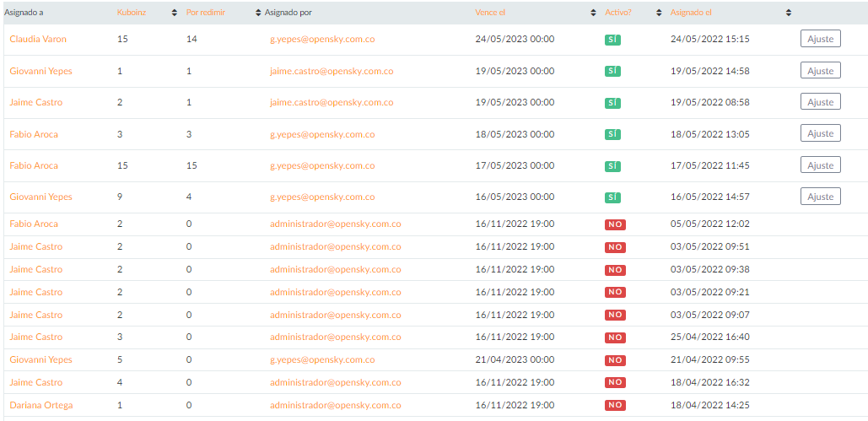Viewport: 868px width, 421px height.
Task: Click Ajuste for Fabio Aroca 18/05/2022 13:05
Action: click(x=821, y=133)
